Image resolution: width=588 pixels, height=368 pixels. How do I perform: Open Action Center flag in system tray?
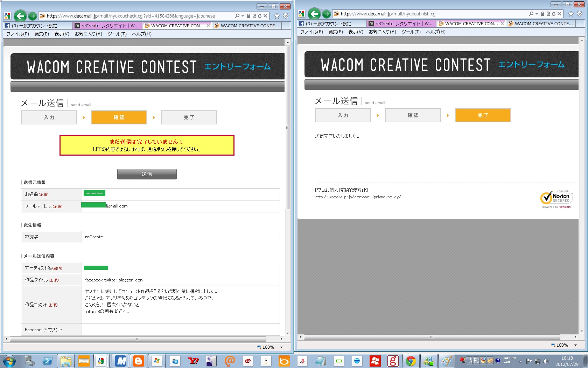pos(529,361)
